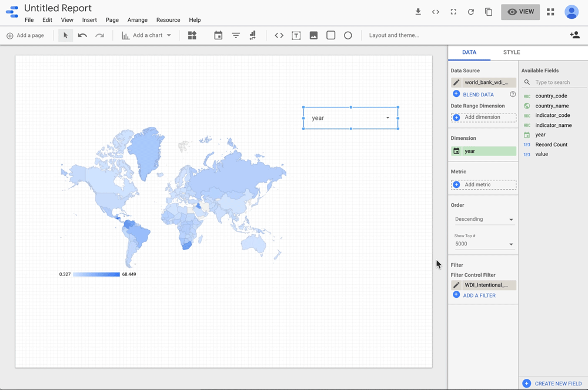Click the map legend gradient bar
This screenshot has width=588, height=390.
click(x=96, y=274)
